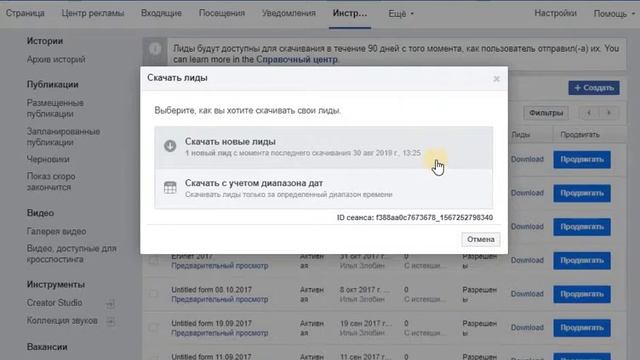Click the Публикации sidebar heading
Viewport: 640px width, 360px height.
(x=53, y=84)
